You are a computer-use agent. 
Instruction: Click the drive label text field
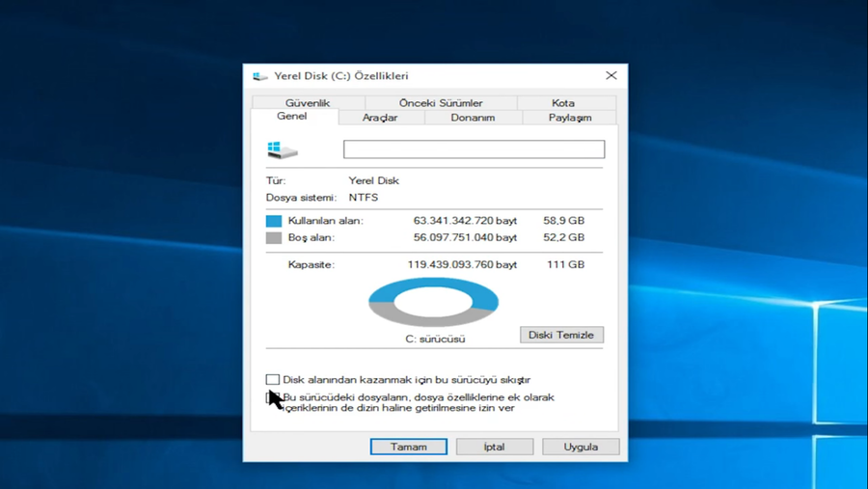[x=474, y=149]
